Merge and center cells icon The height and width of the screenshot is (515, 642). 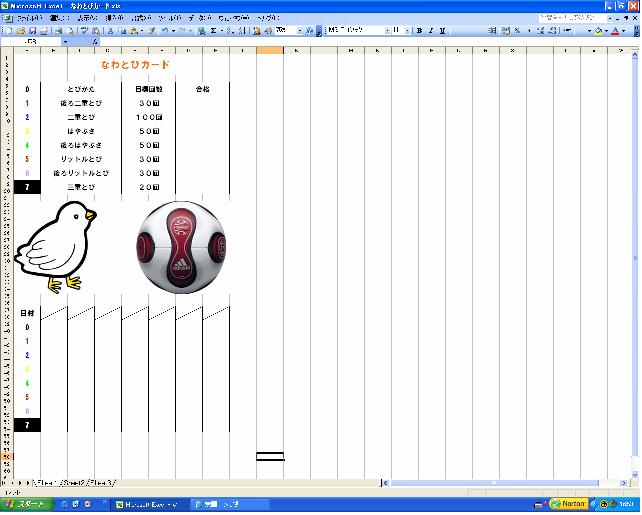(x=493, y=31)
